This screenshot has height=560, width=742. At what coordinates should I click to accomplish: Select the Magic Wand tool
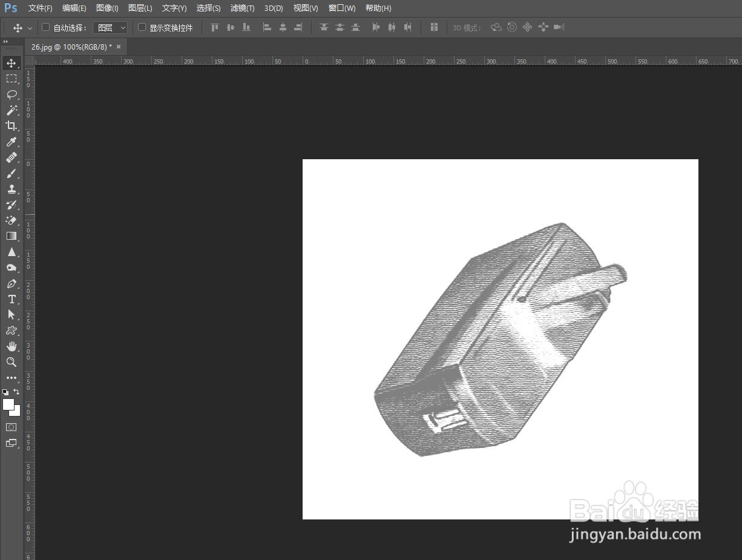click(x=11, y=110)
